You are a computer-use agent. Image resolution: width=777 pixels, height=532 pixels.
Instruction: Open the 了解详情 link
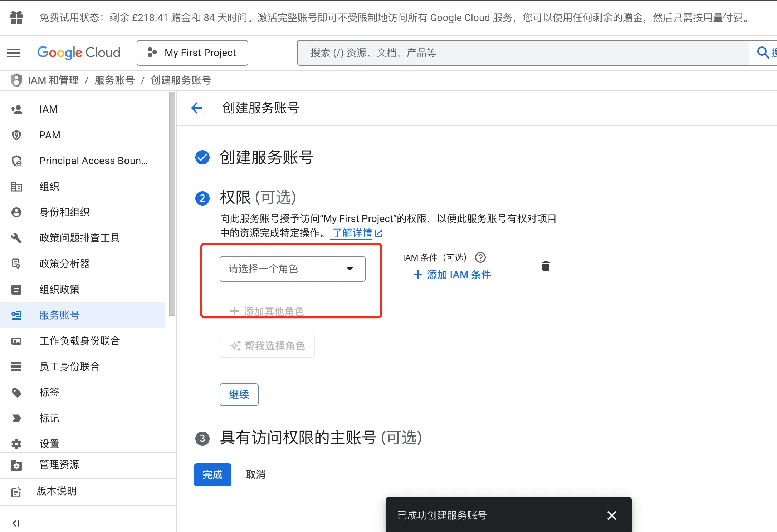[352, 233]
